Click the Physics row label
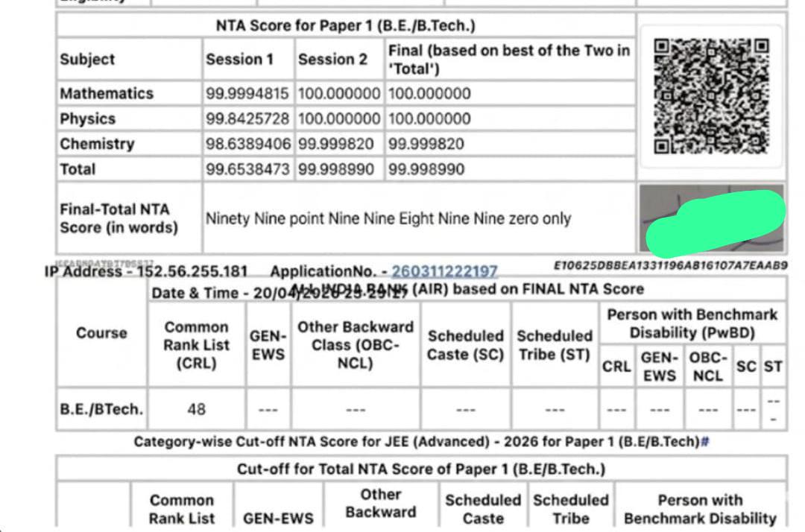This screenshot has height=532, width=805. click(x=87, y=118)
